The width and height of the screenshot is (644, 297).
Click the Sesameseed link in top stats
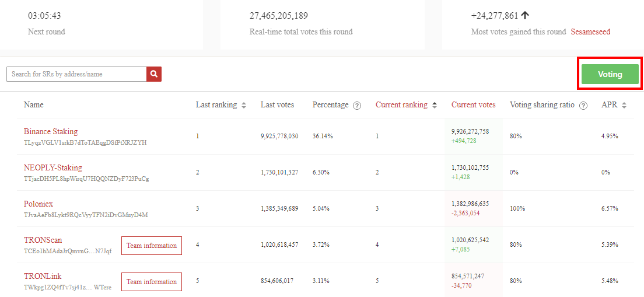[x=590, y=32]
